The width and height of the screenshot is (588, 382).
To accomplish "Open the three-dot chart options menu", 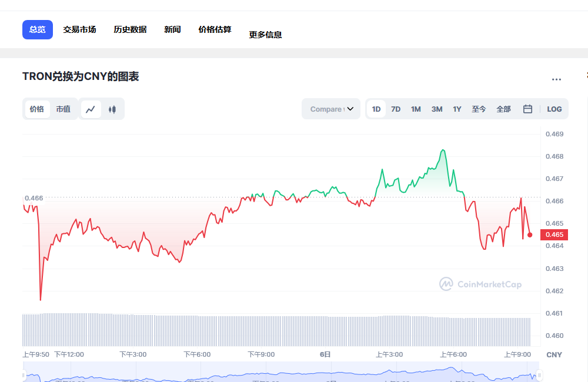I will [x=556, y=79].
